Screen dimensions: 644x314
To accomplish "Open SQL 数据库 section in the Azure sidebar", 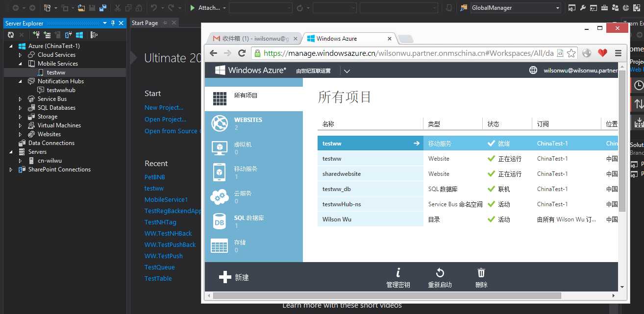I will click(253, 221).
